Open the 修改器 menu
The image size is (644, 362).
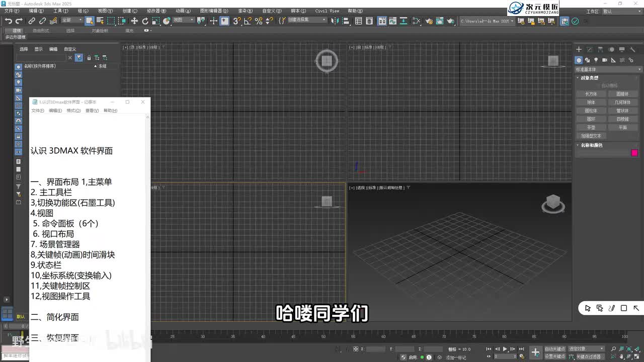(156, 11)
